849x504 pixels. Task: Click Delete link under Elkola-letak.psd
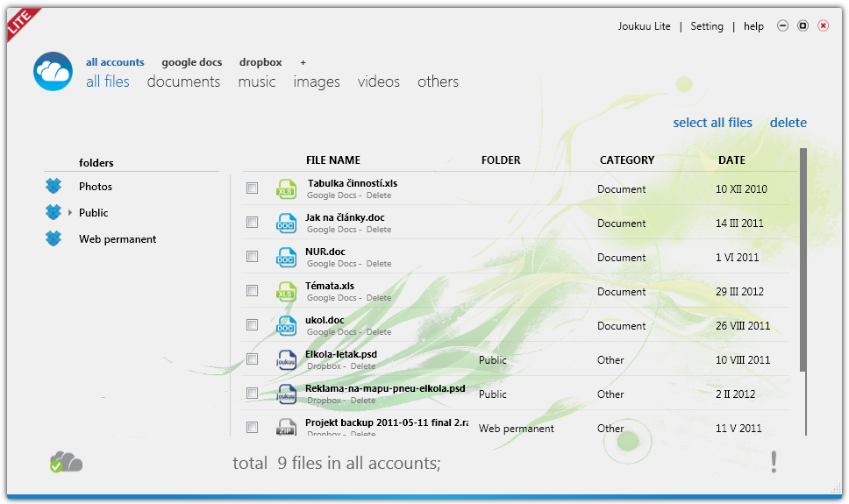(363, 366)
